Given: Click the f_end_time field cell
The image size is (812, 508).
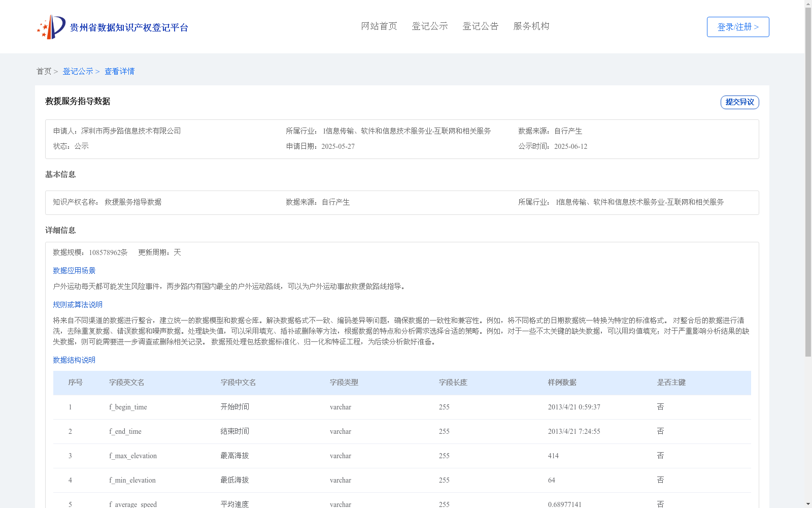Looking at the screenshot, I should [x=125, y=432].
